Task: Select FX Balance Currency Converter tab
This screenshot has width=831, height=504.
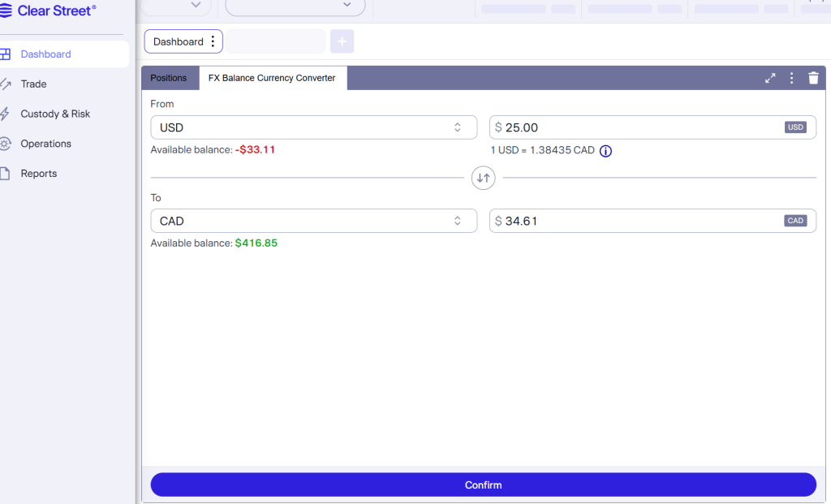Action: pyautogui.click(x=272, y=78)
